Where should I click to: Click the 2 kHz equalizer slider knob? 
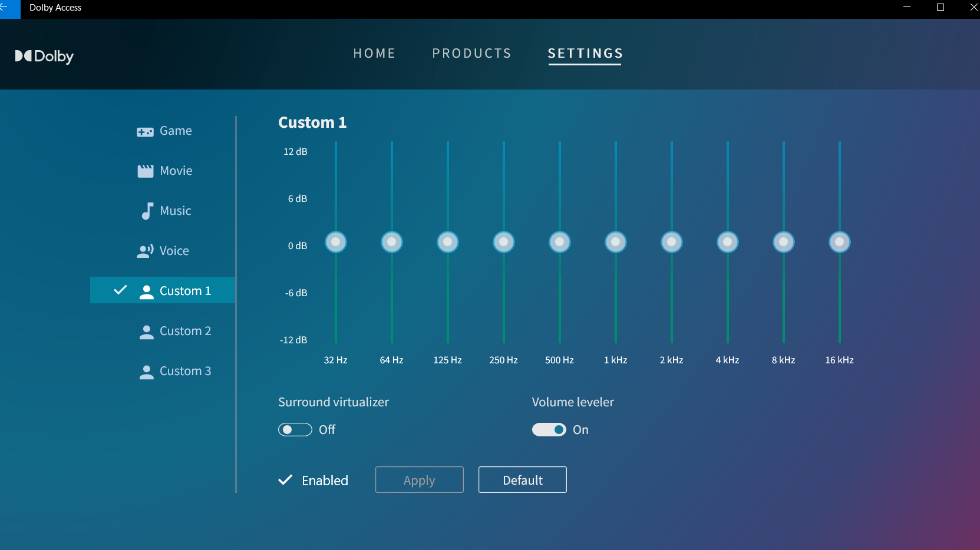click(x=672, y=242)
